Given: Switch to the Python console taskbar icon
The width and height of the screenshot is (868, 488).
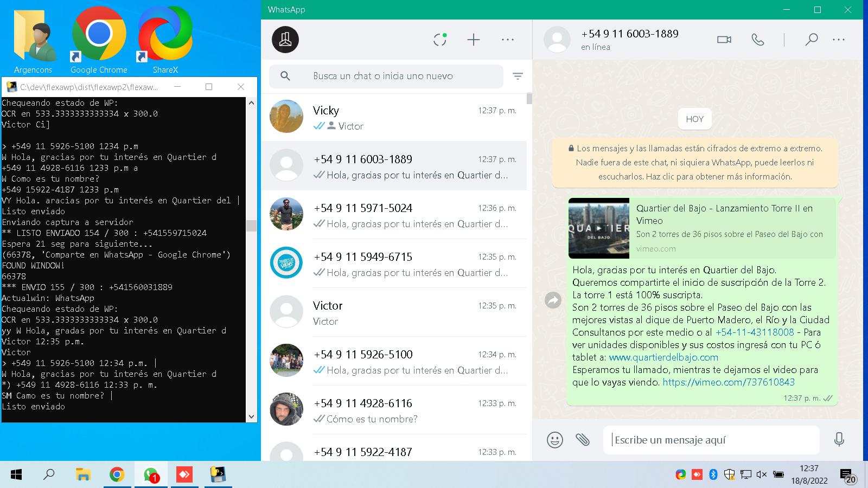Looking at the screenshot, I should point(218,475).
